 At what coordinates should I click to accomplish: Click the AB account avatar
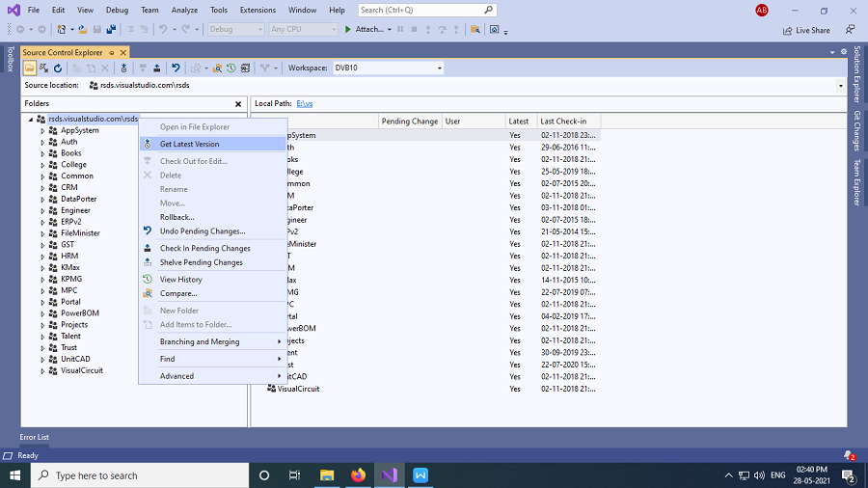click(x=762, y=10)
